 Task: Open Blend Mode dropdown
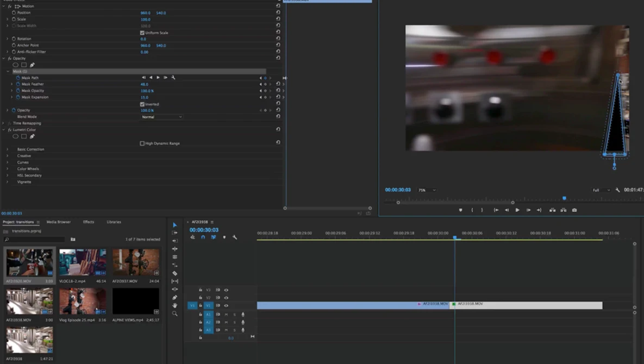[x=161, y=117]
